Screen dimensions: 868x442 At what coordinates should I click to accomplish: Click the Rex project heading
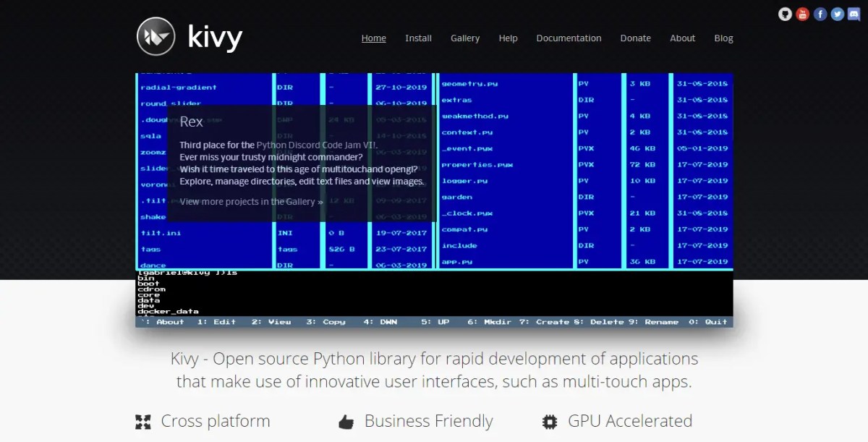pos(192,122)
